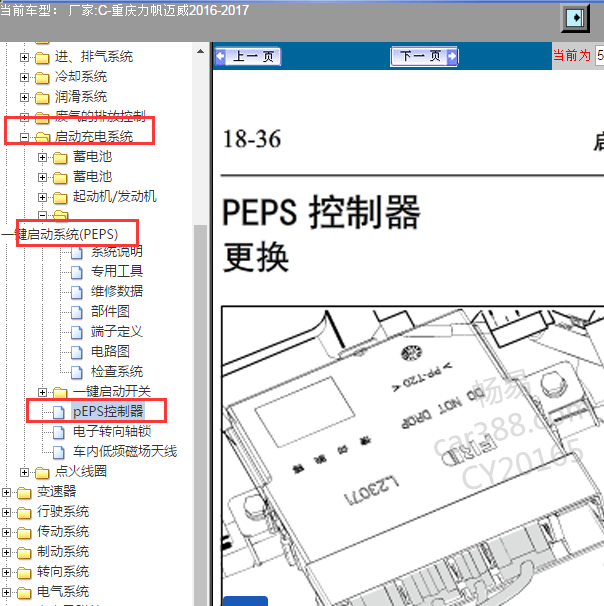Expand the 点火线圈 folder
604x606 pixels.
click(x=24, y=472)
